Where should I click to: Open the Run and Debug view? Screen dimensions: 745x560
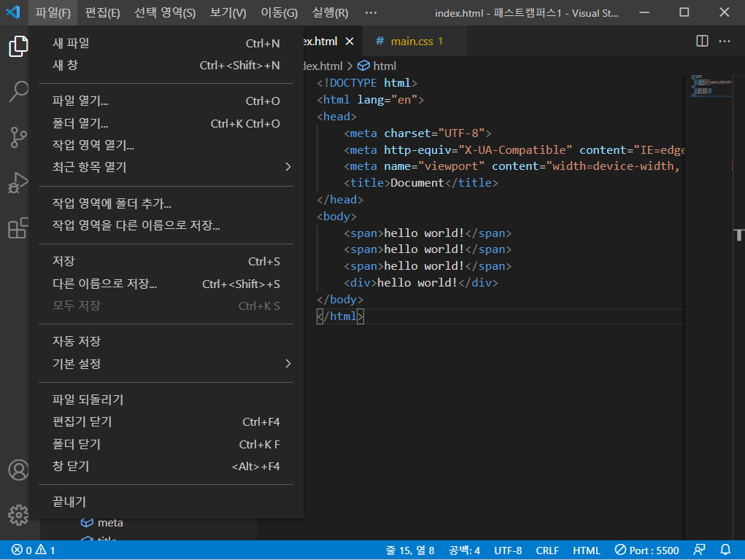click(18, 183)
